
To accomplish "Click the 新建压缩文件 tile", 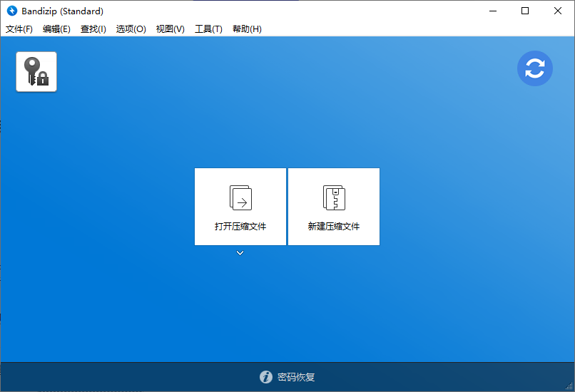I will click(x=334, y=207).
